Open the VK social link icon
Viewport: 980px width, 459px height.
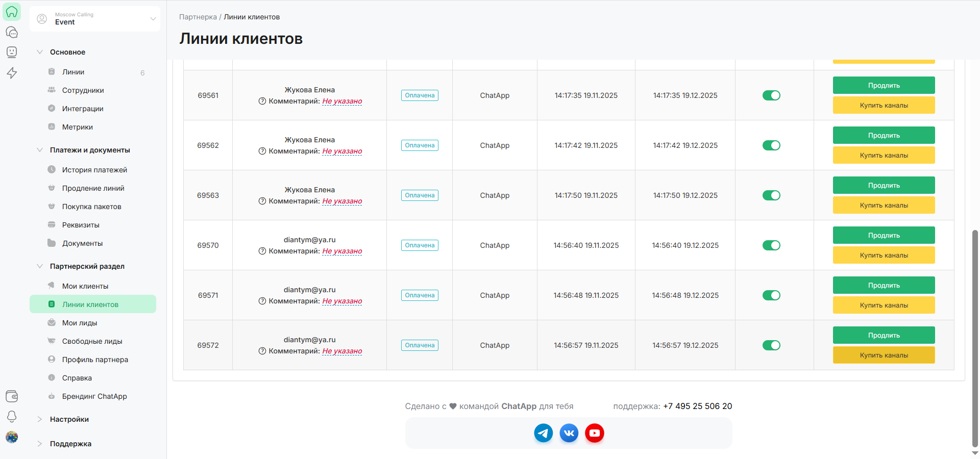click(x=569, y=433)
